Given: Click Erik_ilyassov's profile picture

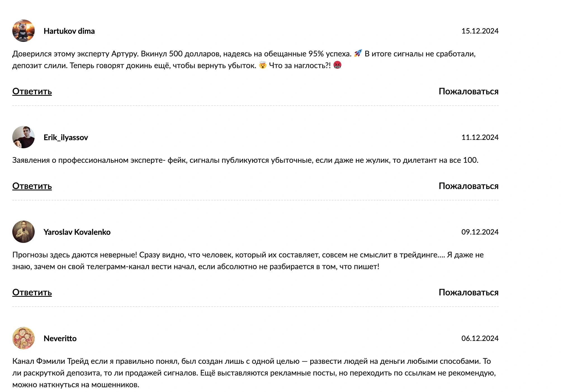Looking at the screenshot, I should [x=23, y=137].
